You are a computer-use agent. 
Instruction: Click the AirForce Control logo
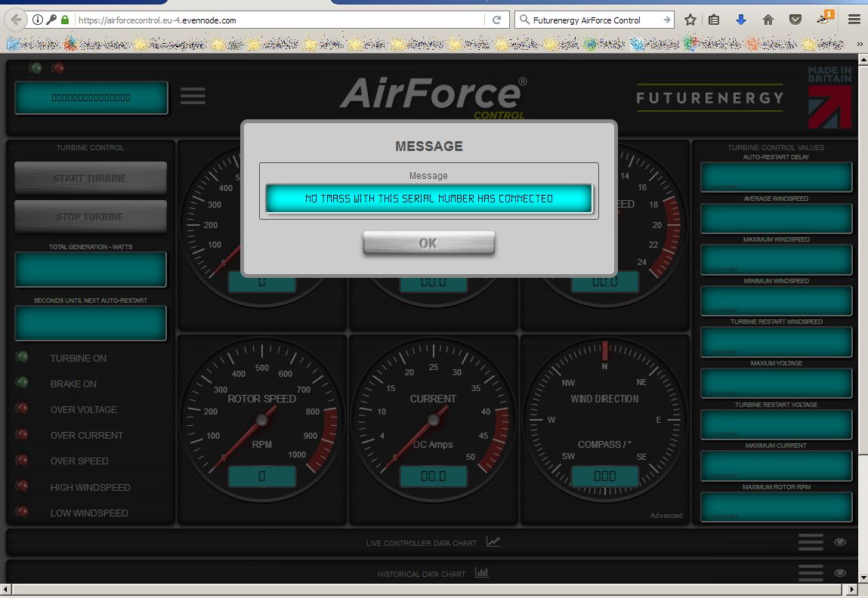(434, 97)
